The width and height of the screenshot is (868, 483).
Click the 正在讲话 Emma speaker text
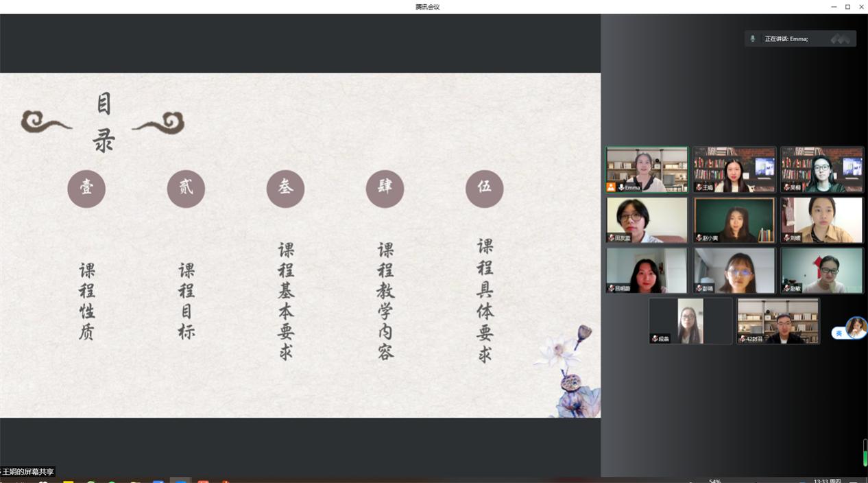[786, 39]
